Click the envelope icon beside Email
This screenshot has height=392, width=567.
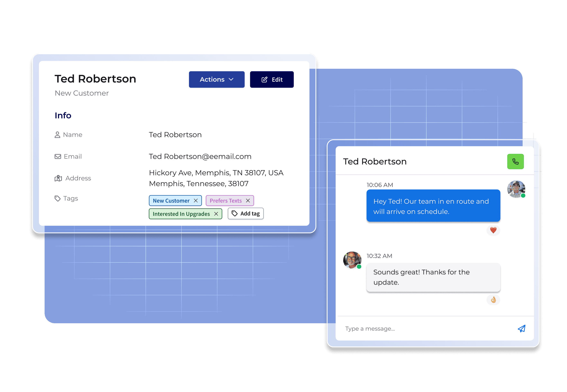58,157
